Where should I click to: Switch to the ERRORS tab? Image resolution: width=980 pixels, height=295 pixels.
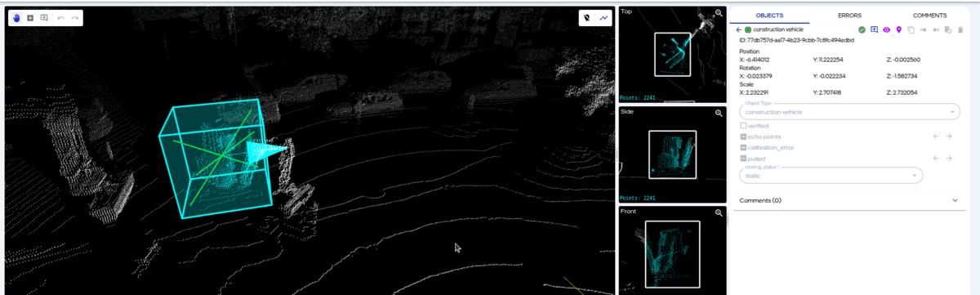(849, 16)
